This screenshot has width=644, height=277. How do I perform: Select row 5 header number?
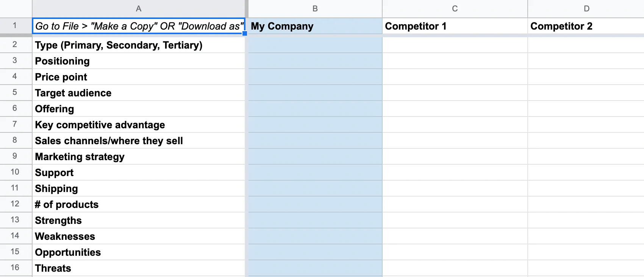click(x=16, y=93)
